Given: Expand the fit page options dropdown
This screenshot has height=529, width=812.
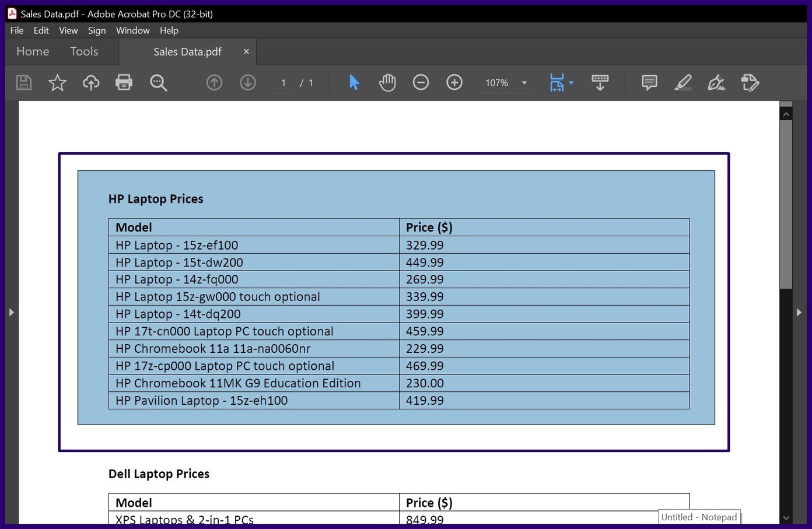Looking at the screenshot, I should 571,83.
